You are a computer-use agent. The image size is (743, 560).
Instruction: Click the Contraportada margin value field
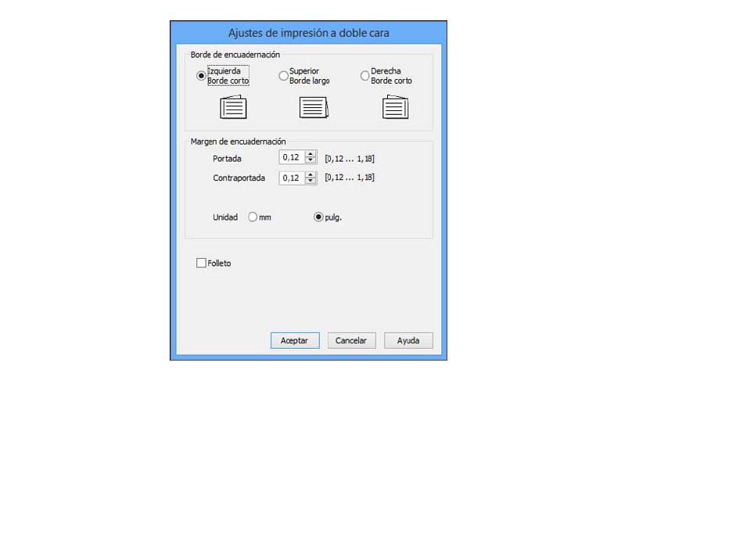[x=291, y=178]
